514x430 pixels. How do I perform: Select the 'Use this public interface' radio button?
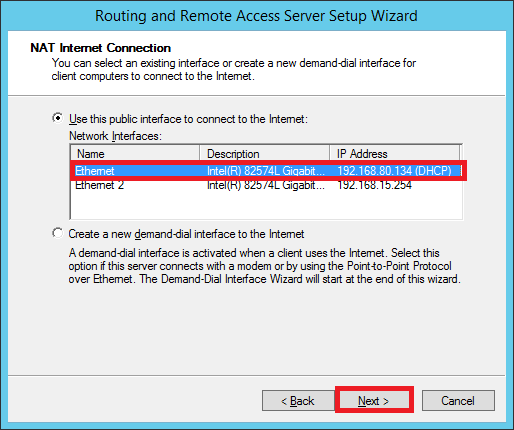pyautogui.click(x=58, y=118)
